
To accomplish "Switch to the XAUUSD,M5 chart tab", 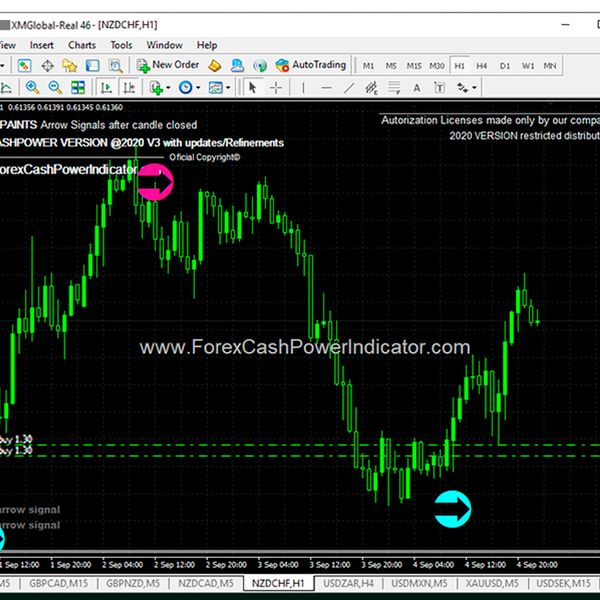I will point(492,583).
